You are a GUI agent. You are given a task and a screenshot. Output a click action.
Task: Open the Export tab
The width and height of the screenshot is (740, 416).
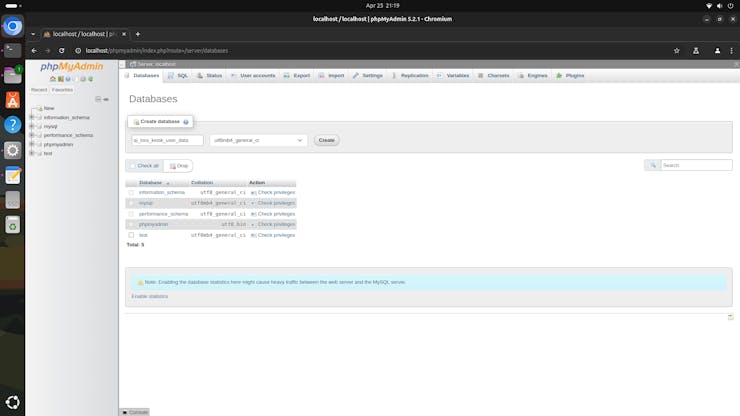[297, 76]
